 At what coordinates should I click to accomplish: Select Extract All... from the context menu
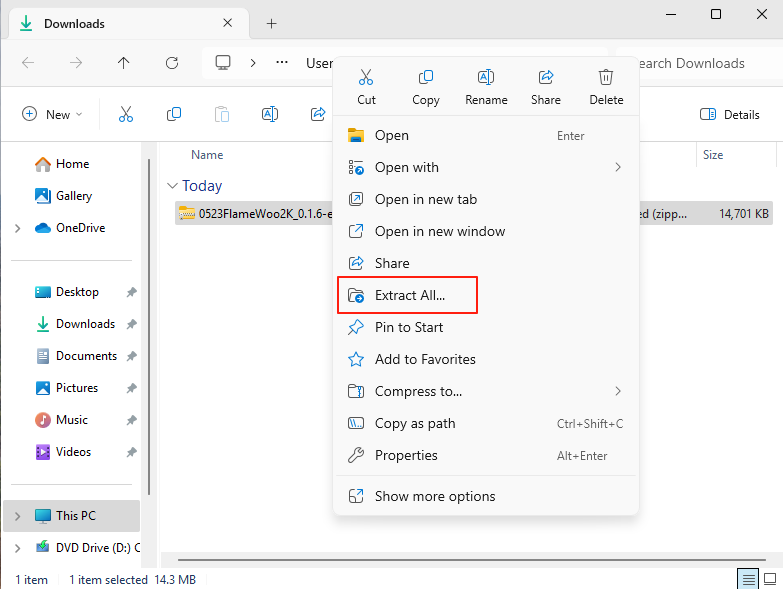(x=409, y=295)
